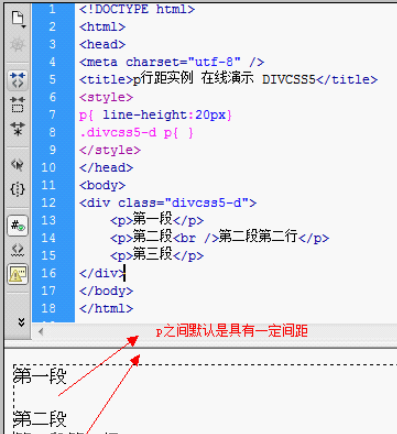Image resolution: width=397 pixels, height=434 pixels.
Task: Click line number 7 in the gutter
Action: 53,115
